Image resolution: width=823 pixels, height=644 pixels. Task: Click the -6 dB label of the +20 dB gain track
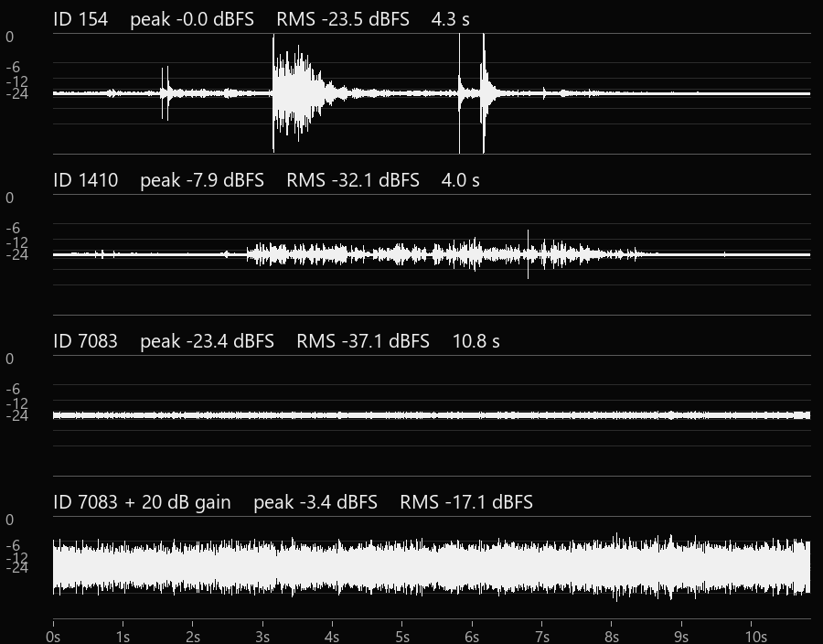point(13,546)
